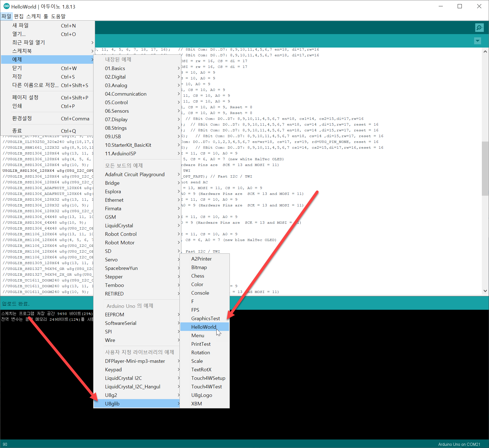Open the Rotation example
This screenshot has height=448, width=489.
click(x=205, y=353)
